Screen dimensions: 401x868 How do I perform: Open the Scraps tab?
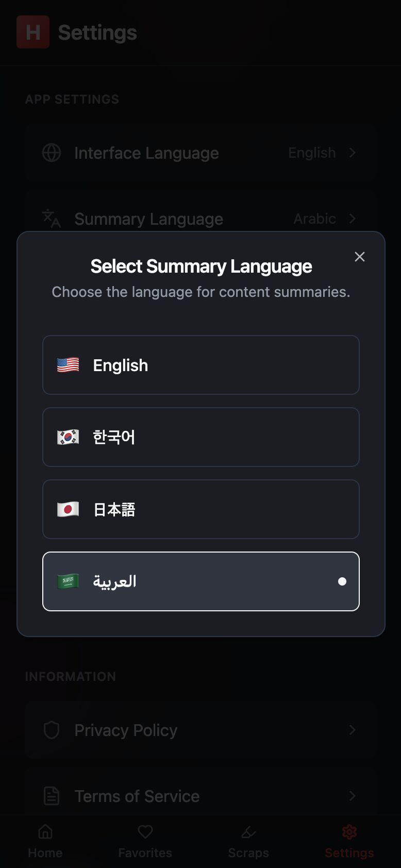pos(248,841)
